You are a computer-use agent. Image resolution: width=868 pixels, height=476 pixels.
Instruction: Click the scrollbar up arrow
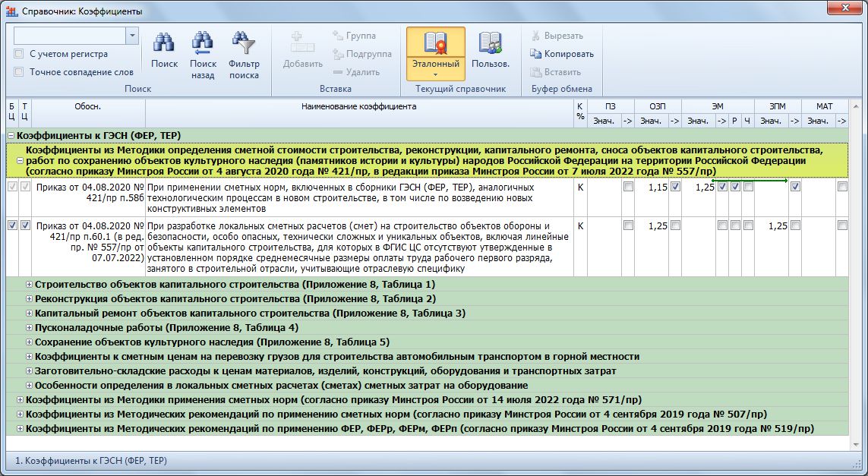(x=855, y=106)
